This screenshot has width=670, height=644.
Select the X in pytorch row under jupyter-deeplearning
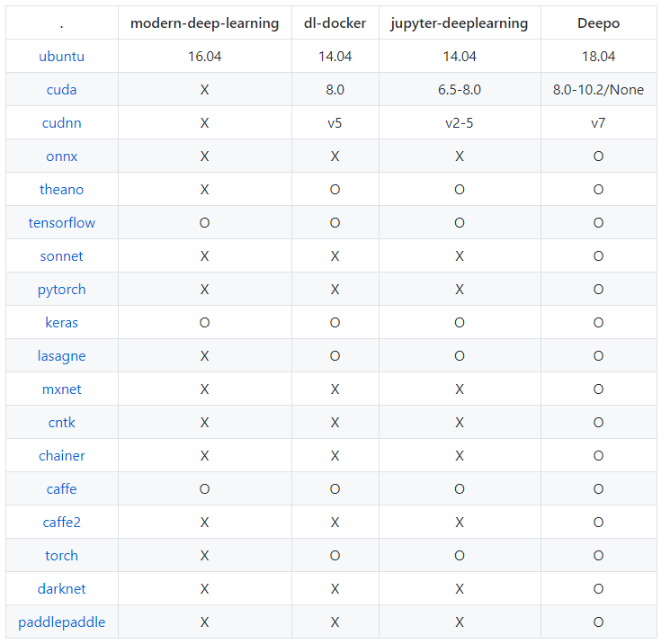tap(460, 290)
